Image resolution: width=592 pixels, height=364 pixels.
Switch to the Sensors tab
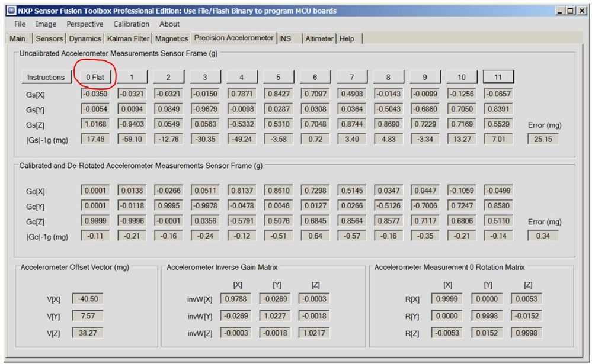coord(49,38)
